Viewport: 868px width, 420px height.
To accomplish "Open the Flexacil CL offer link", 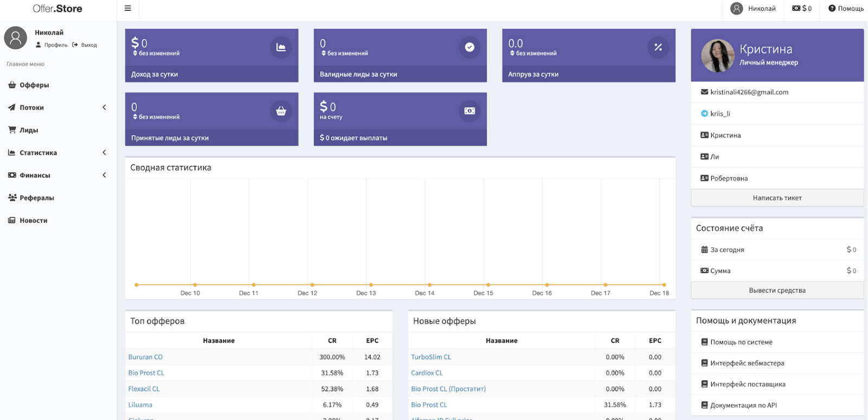I will (144, 389).
